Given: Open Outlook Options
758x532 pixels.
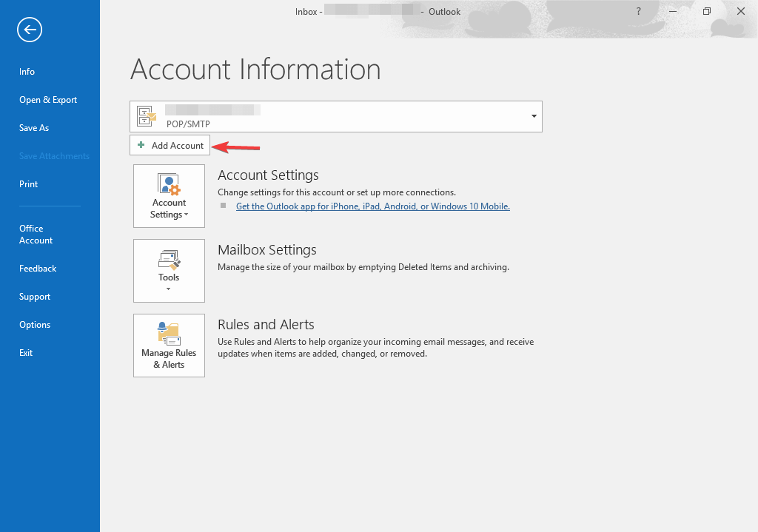Looking at the screenshot, I should [35, 325].
